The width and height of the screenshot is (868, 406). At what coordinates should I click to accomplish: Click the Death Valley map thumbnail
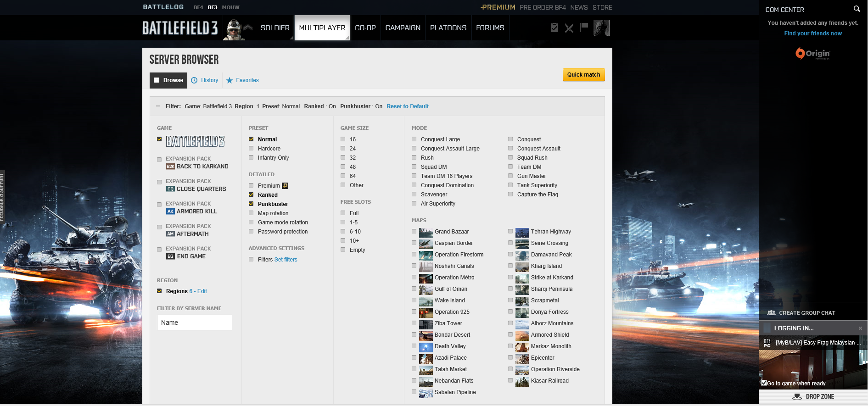(426, 347)
